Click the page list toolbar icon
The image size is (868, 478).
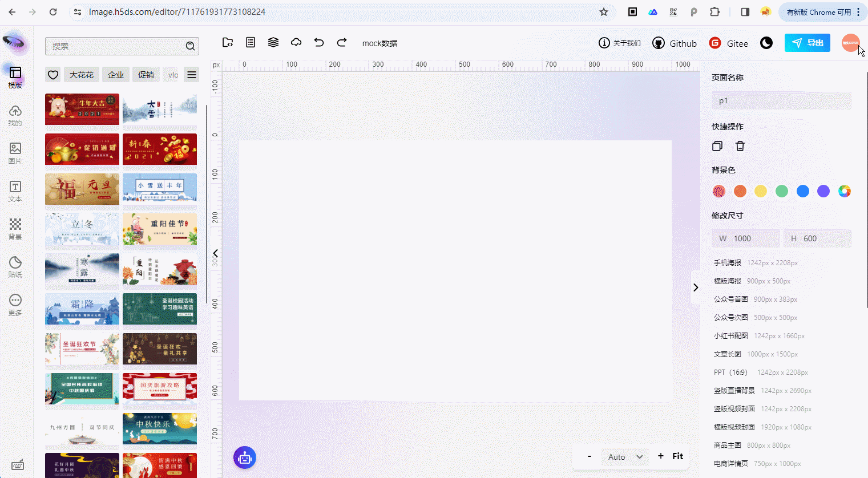pyautogui.click(x=251, y=43)
